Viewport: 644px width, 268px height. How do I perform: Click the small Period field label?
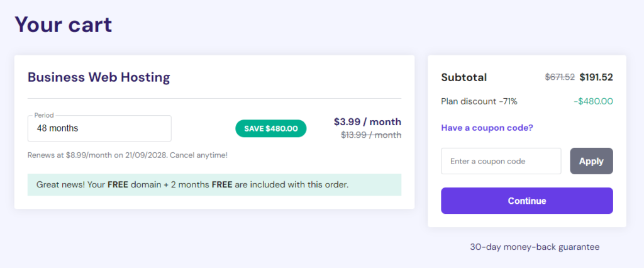tap(44, 115)
